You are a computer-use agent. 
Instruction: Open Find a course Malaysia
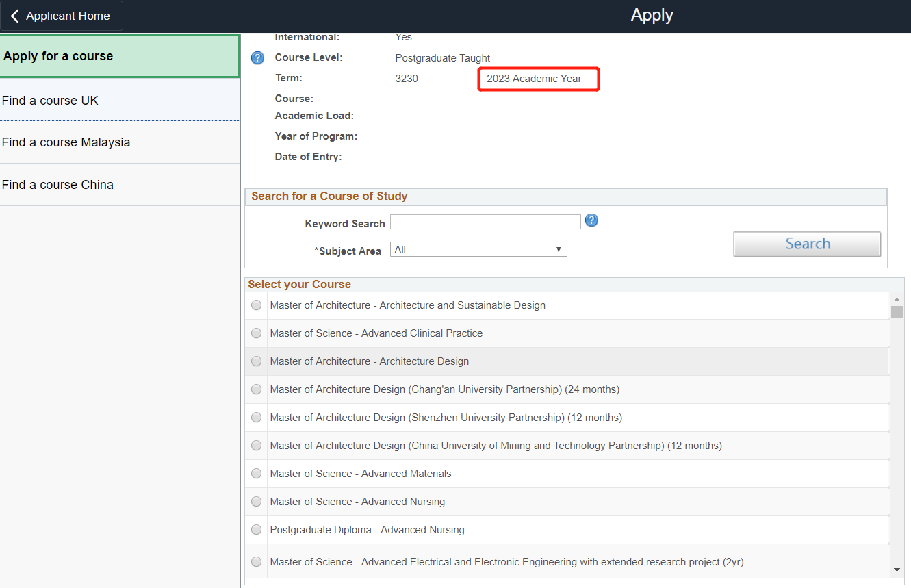120,142
